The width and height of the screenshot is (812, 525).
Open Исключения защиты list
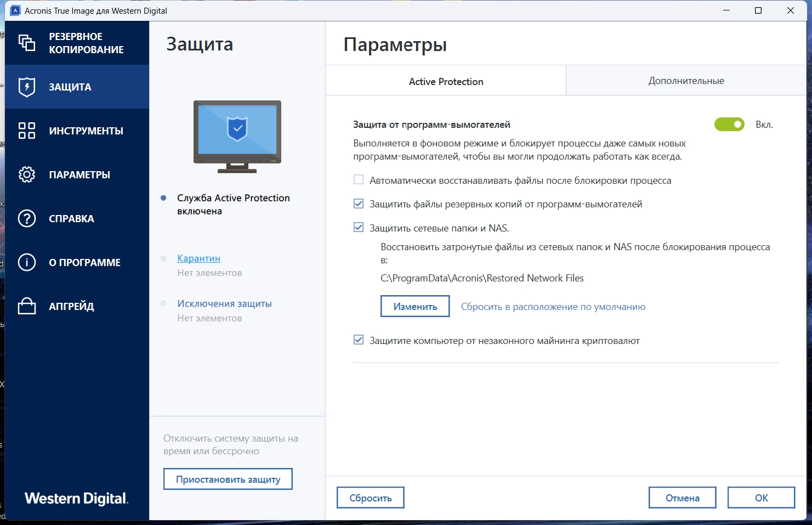pyautogui.click(x=224, y=303)
